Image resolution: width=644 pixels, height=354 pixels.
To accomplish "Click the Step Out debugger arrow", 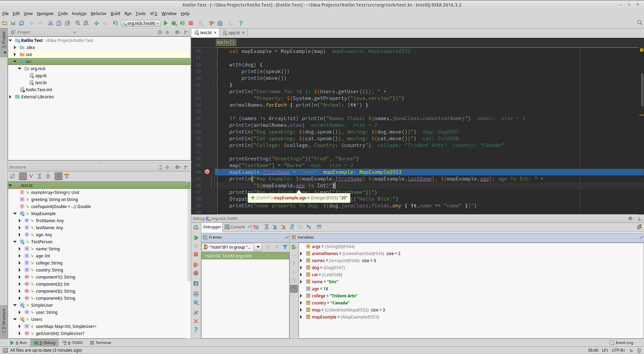I will click(x=292, y=227).
